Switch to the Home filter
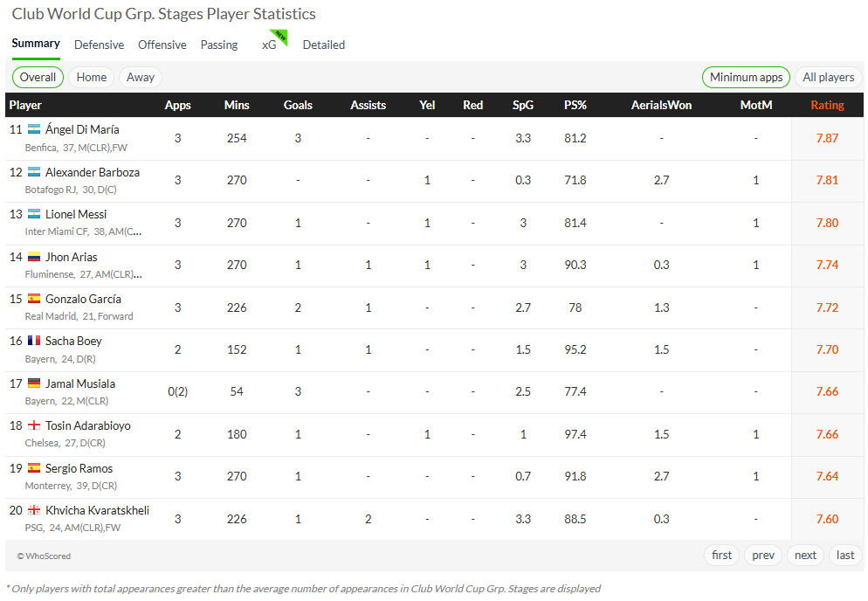Viewport: 868px width, 601px height. 92,77
